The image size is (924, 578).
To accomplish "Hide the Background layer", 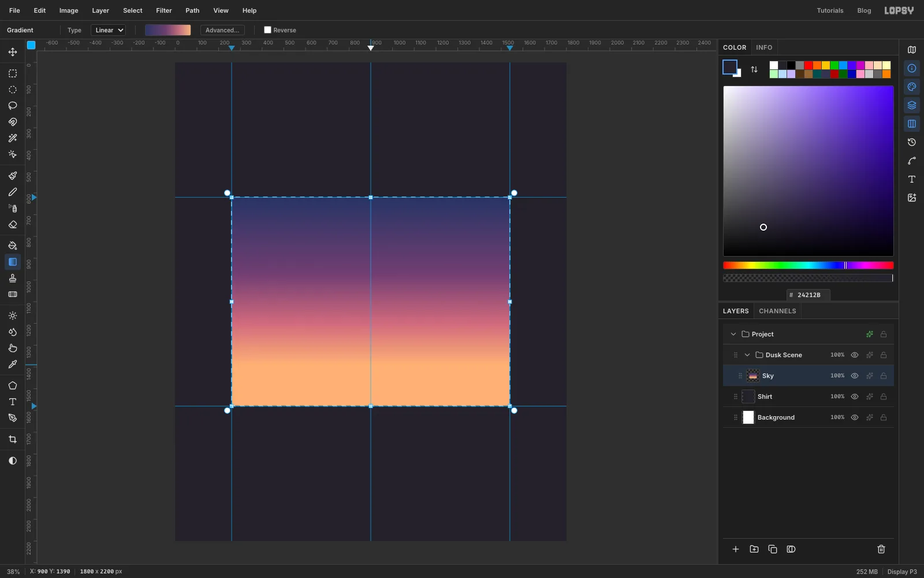I will click(855, 417).
